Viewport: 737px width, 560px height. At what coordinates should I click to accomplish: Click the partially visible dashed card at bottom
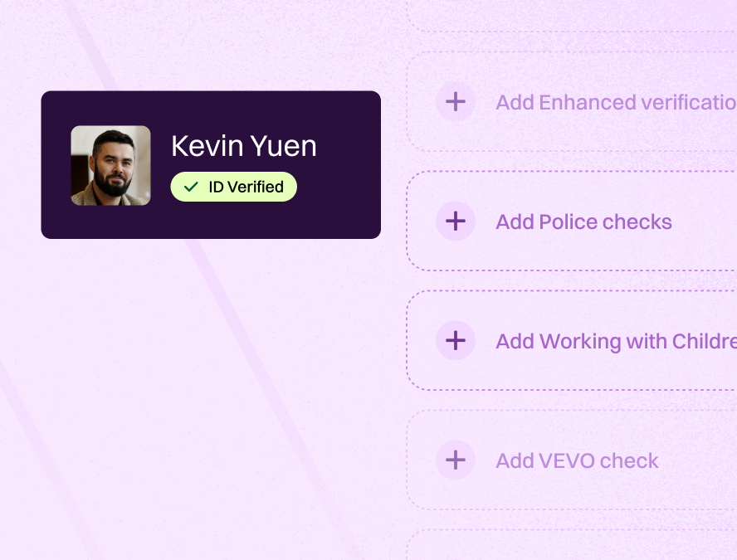tap(572, 546)
